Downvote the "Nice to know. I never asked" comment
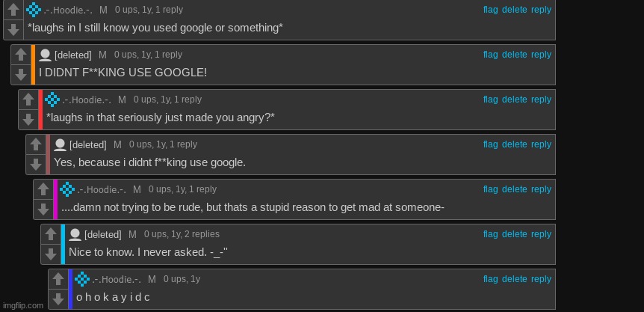This screenshot has height=312, width=644. click(x=51, y=254)
